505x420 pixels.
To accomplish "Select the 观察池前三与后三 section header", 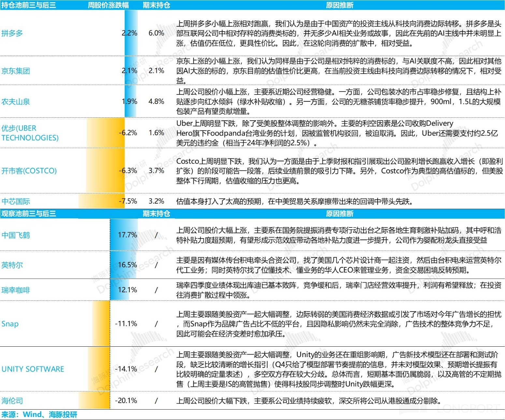I will point(28,214).
